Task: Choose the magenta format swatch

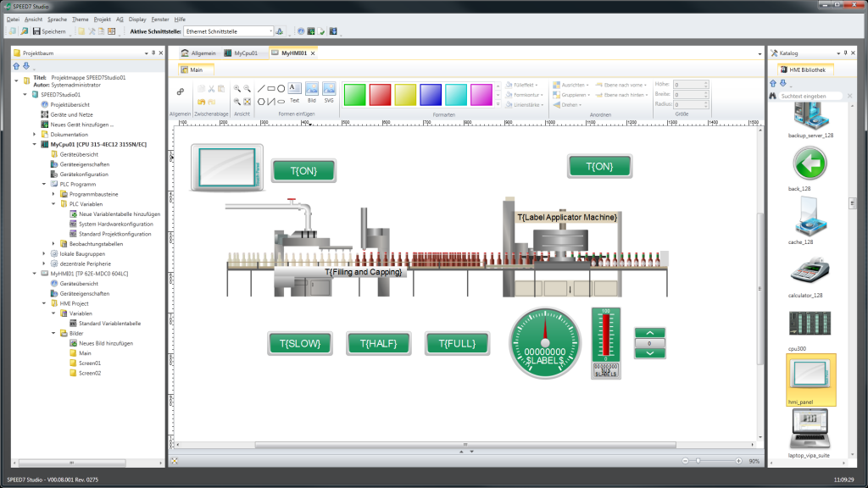Action: (x=481, y=95)
